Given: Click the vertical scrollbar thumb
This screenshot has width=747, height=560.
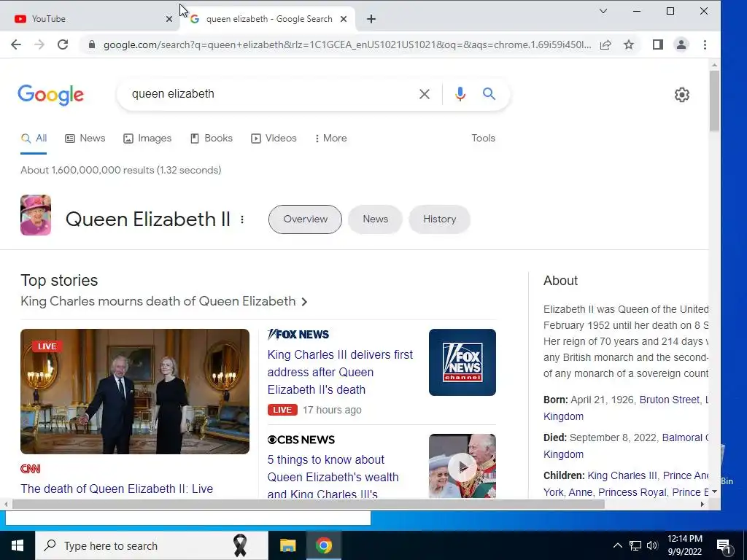Looking at the screenshot, I should click(x=714, y=101).
